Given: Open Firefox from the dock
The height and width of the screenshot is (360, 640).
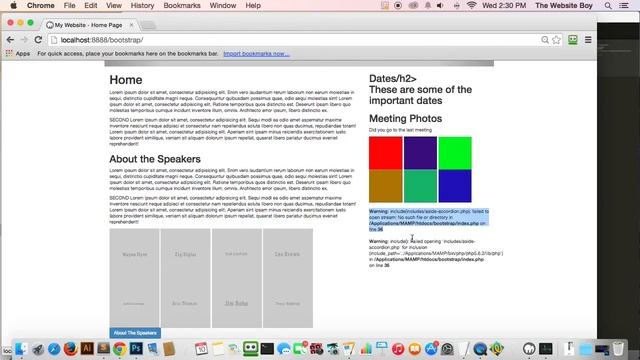Looking at the screenshot, I should pos(70,349).
